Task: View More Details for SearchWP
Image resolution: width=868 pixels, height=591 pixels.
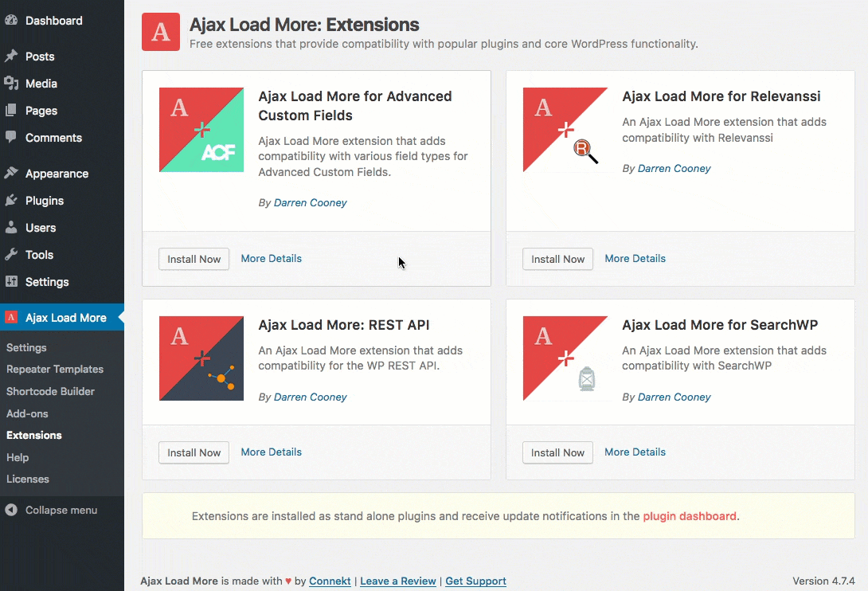Action: [x=635, y=452]
